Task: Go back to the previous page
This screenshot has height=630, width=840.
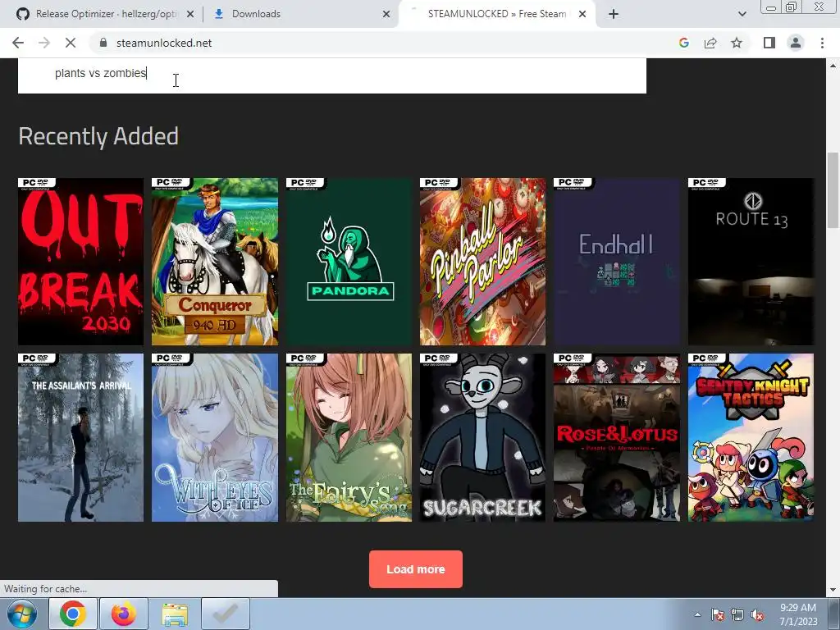Action: [18, 43]
